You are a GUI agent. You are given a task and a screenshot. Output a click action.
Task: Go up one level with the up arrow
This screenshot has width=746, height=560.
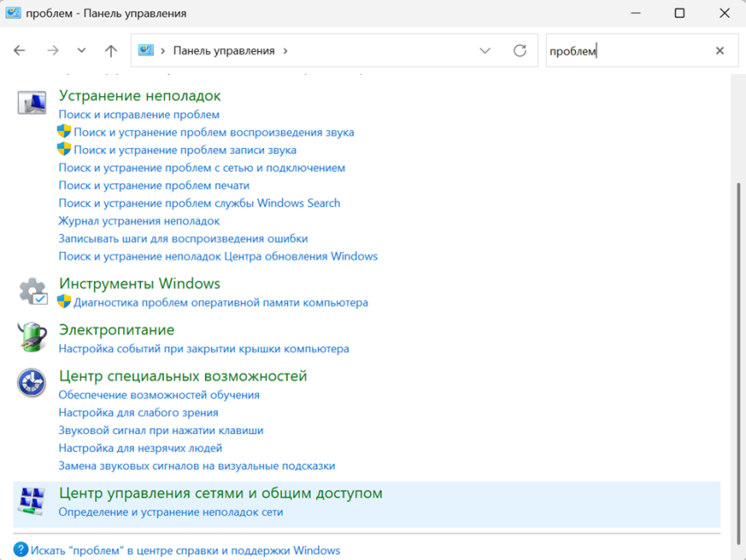click(111, 50)
